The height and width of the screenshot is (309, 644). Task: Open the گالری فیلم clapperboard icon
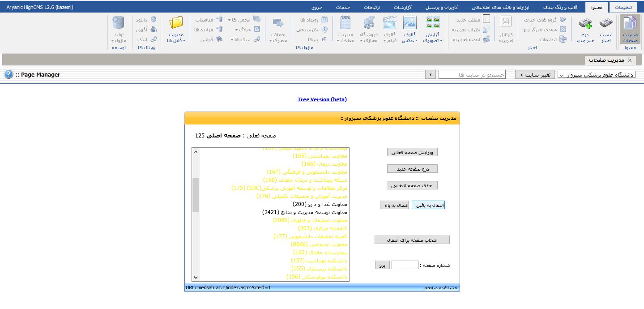pyautogui.click(x=390, y=23)
